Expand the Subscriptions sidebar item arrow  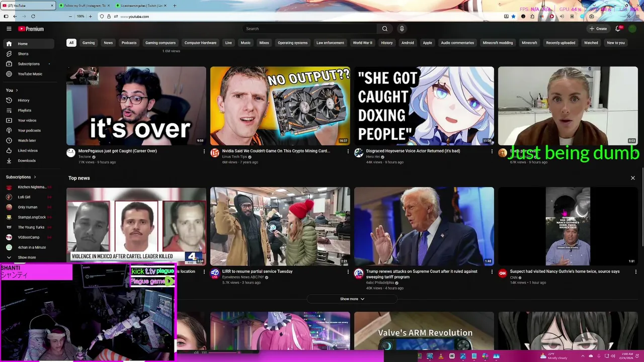(49, 64)
